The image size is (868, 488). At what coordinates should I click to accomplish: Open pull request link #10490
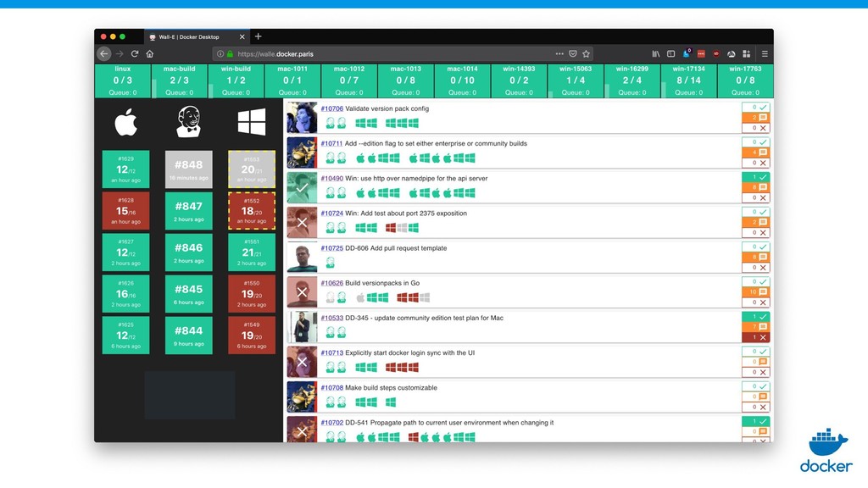tap(332, 178)
